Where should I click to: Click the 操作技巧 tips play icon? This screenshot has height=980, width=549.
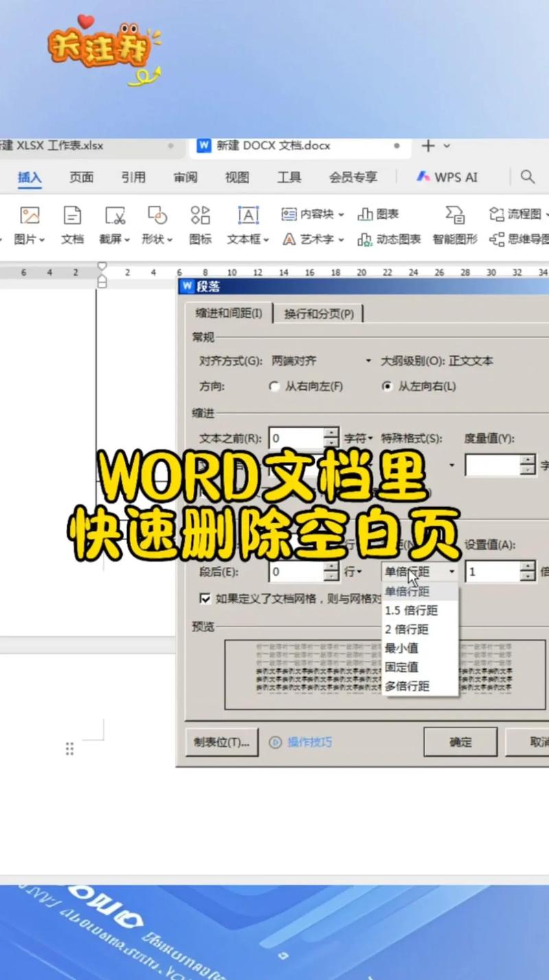coord(275,742)
